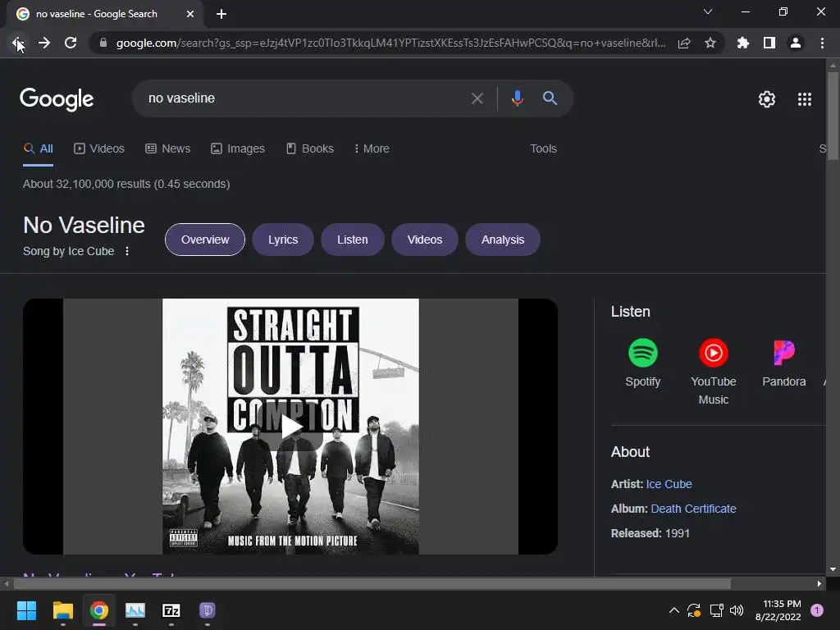Viewport: 840px width, 630px height.
Task: Select the Overview chip
Action: coord(204,240)
